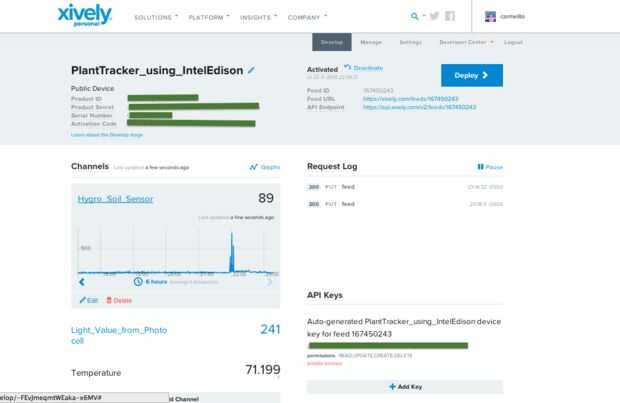Expand the Temperature channel

tap(96, 373)
